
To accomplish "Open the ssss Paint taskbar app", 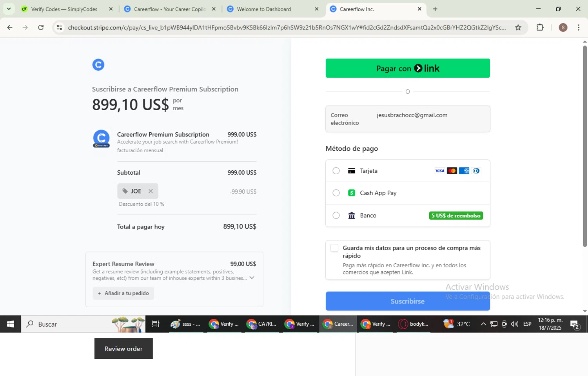I will pyautogui.click(x=186, y=324).
